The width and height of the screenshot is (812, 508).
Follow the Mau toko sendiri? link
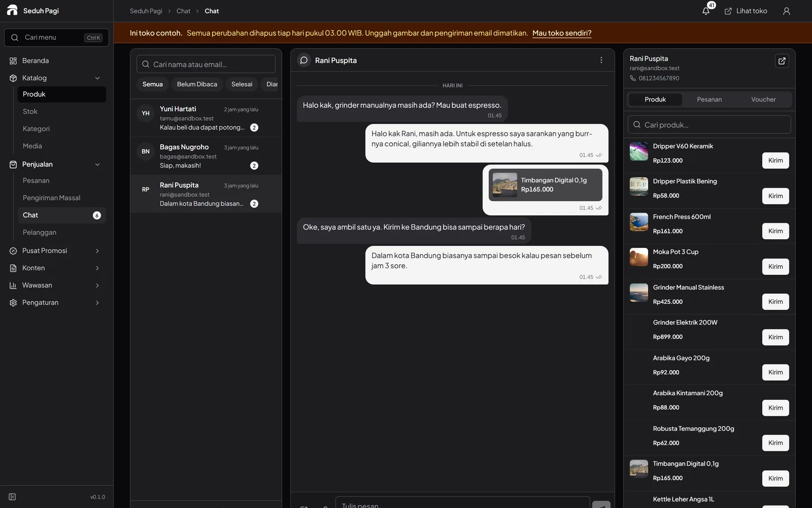coord(562,33)
